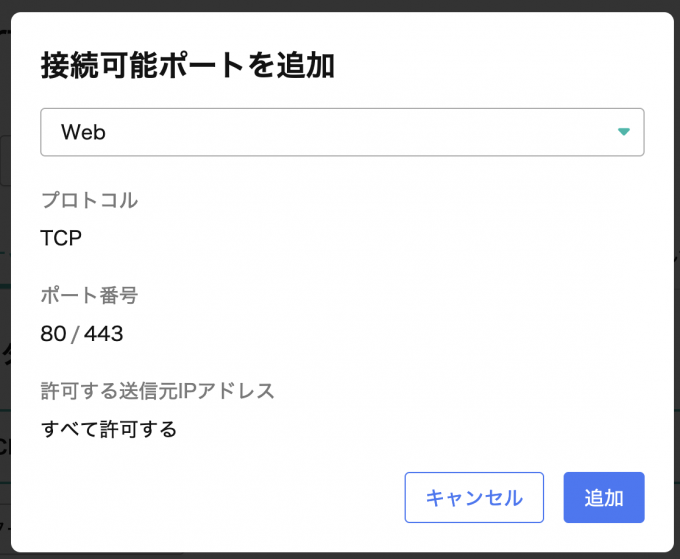Click the IP letters in the source address label

pos(186,391)
